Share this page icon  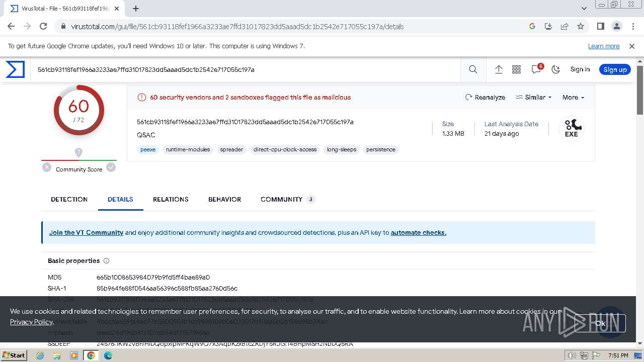(565, 27)
